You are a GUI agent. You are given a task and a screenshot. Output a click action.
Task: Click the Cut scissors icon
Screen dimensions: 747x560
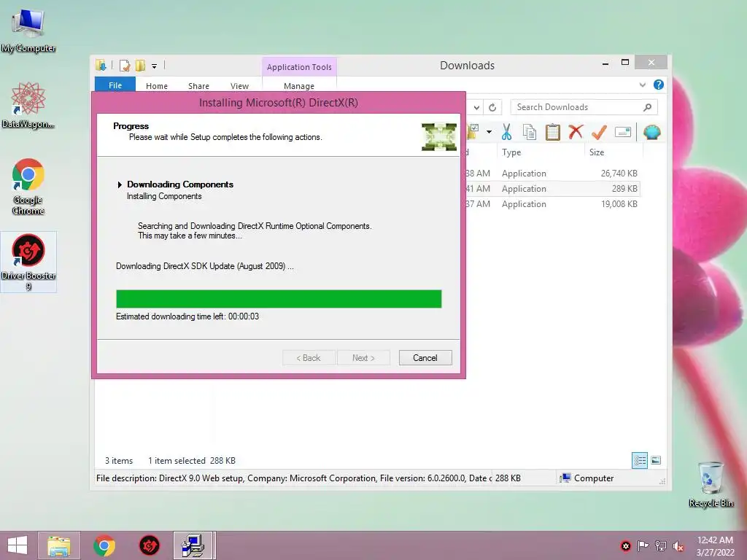click(x=506, y=133)
